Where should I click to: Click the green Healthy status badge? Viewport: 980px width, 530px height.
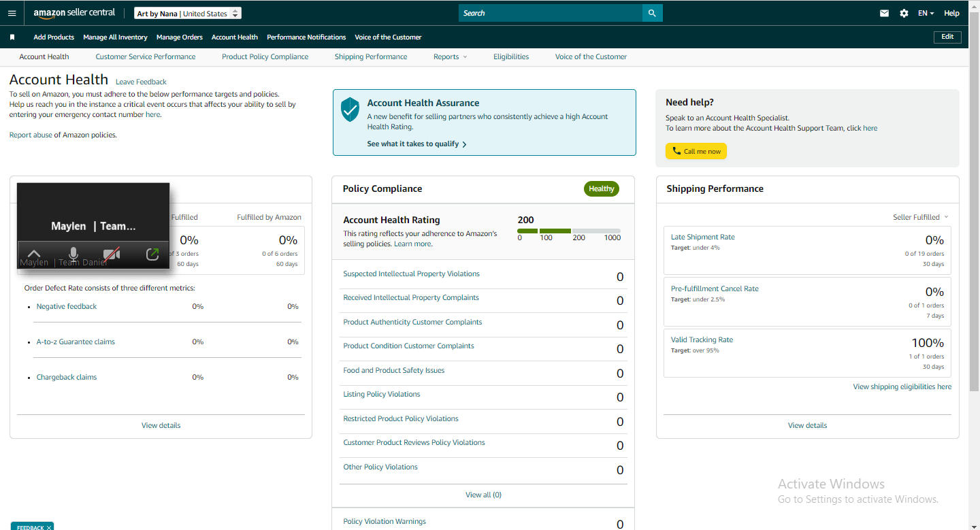pos(602,188)
